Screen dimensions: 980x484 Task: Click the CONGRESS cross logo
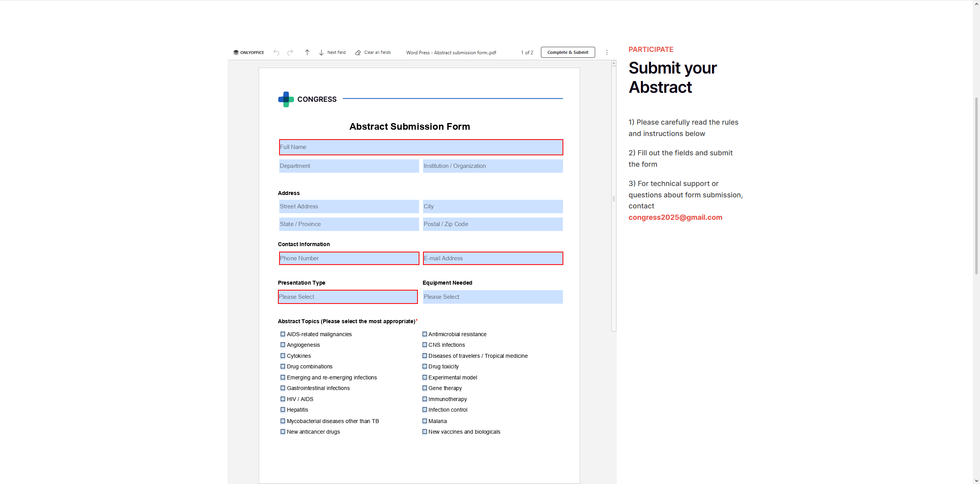[286, 99]
